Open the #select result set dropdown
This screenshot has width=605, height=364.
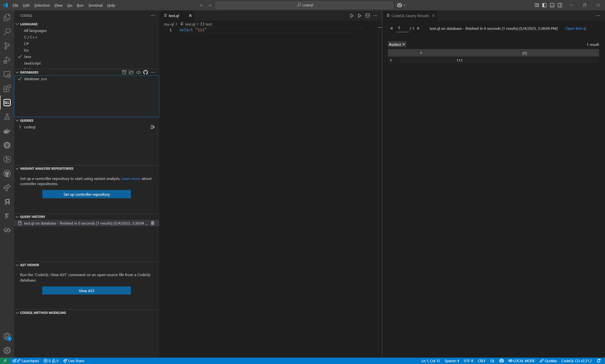click(x=397, y=44)
